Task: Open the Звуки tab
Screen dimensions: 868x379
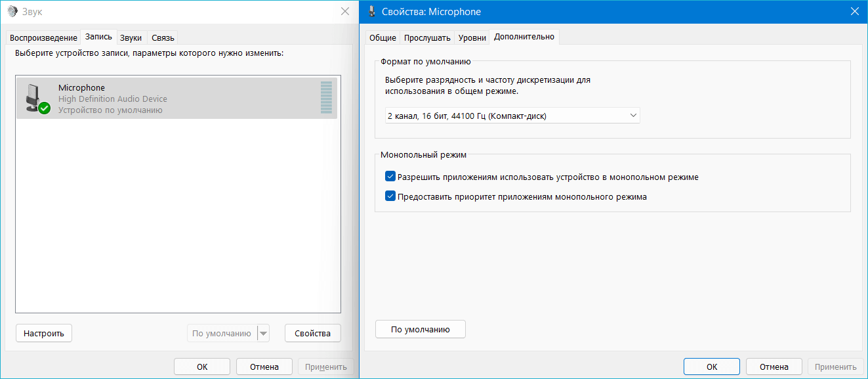Action: pos(131,37)
